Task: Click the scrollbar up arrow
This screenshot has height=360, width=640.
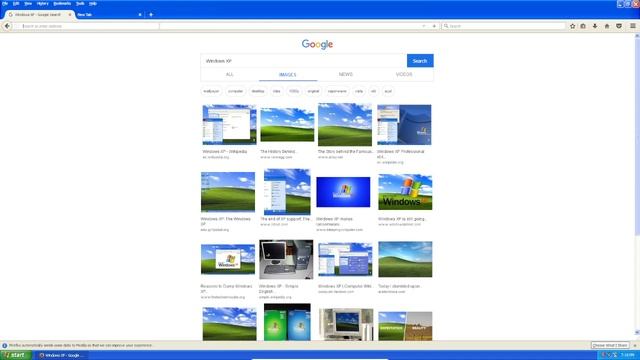Action: pyautogui.click(x=637, y=36)
